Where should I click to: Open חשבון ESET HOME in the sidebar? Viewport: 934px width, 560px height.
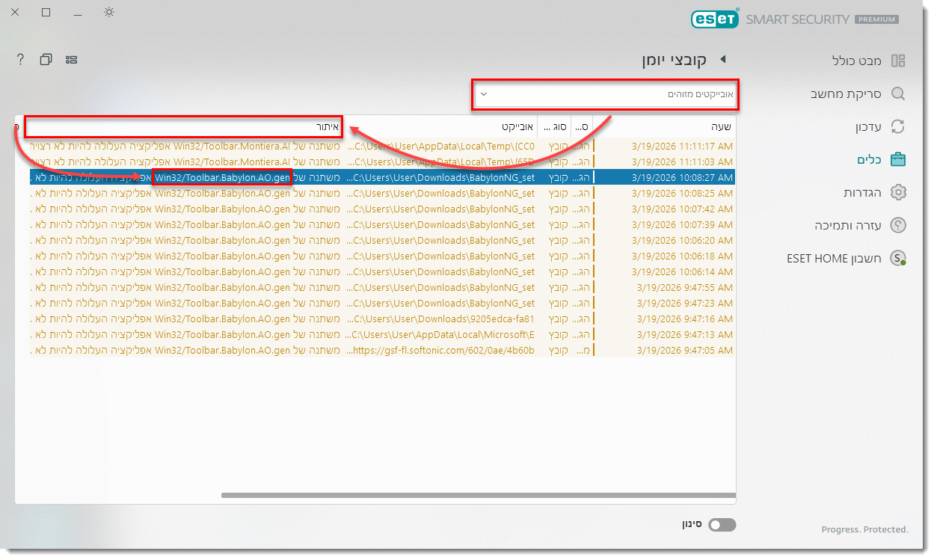[835, 259]
